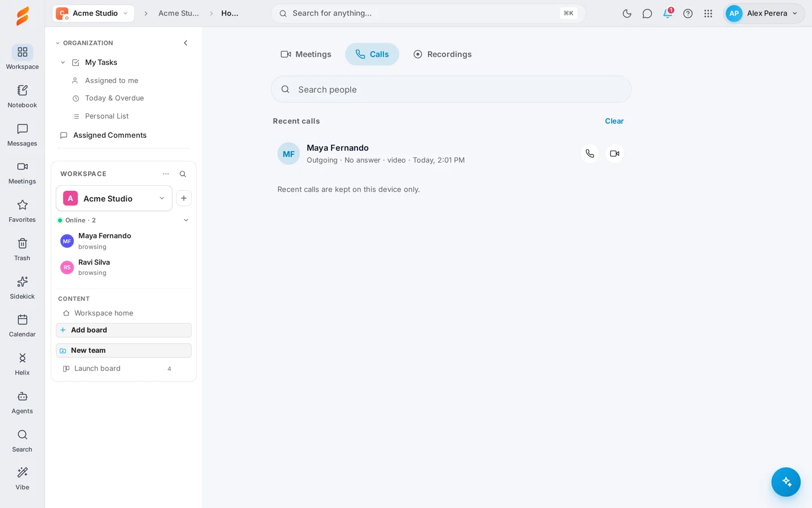Screen dimensions: 812x508
Task: Open Favorites star in the sidebar
Action: [23, 211]
